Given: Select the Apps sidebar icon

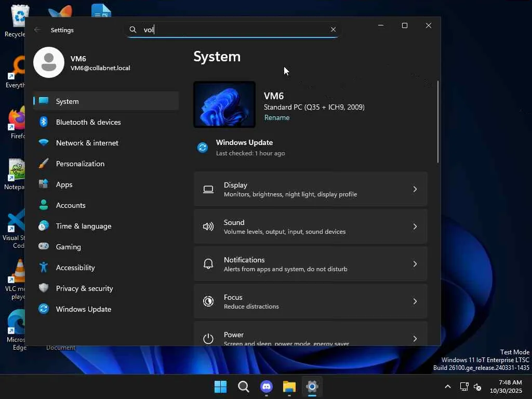Looking at the screenshot, I should pyautogui.click(x=44, y=184).
